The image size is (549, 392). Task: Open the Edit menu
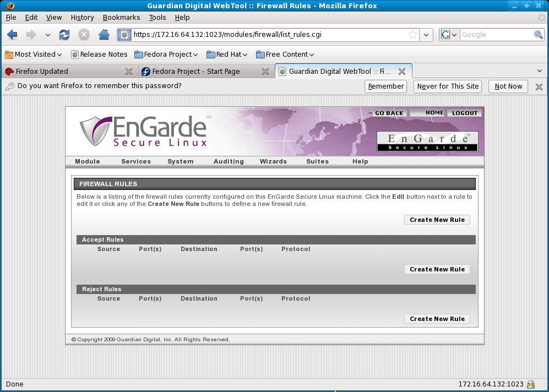[x=31, y=18]
